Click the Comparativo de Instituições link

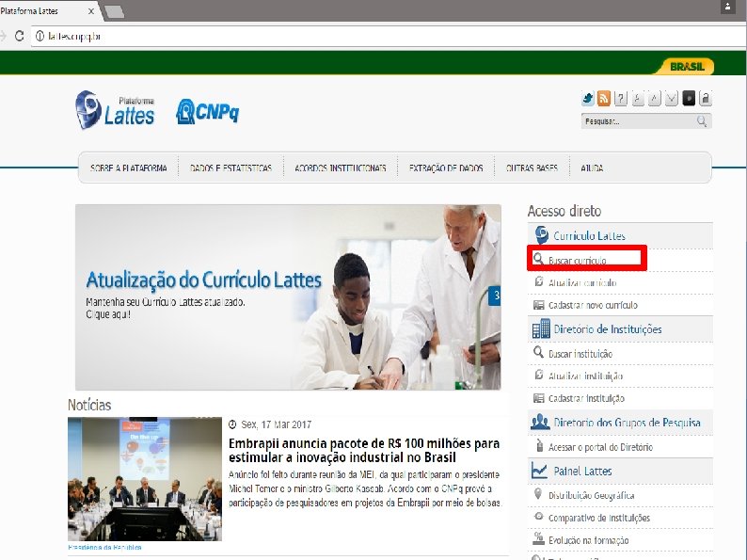599,518
